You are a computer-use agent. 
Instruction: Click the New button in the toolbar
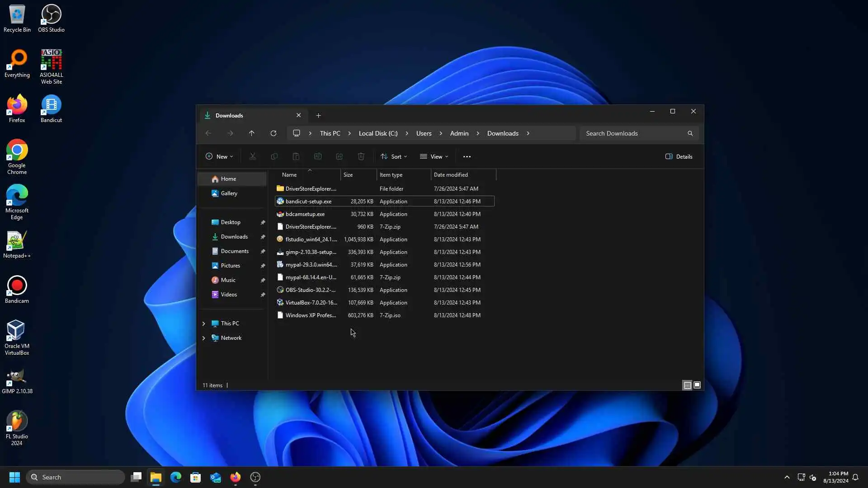tap(219, 157)
